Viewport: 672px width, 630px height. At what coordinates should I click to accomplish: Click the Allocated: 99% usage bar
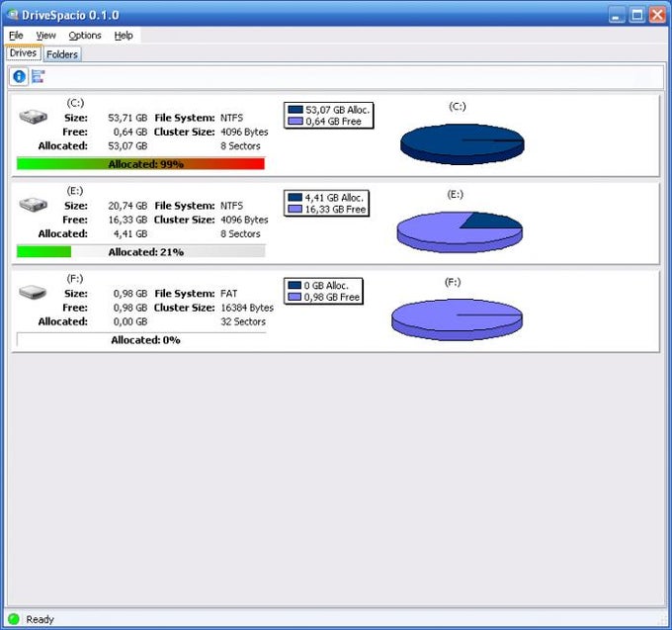[140, 164]
